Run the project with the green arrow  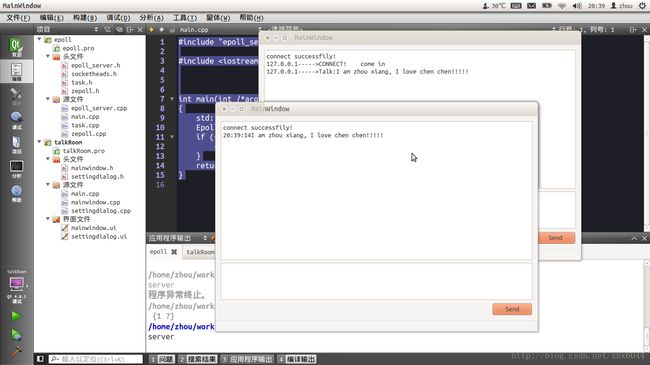pyautogui.click(x=16, y=316)
